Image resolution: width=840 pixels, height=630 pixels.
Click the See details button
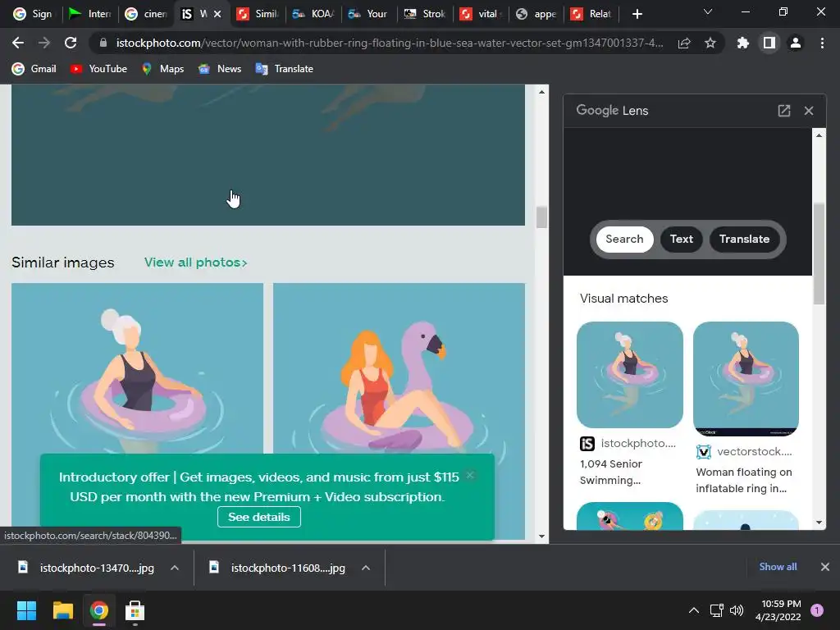coord(258,517)
